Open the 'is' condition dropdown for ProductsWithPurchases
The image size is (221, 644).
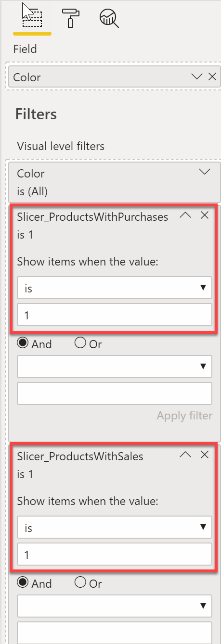[115, 288]
